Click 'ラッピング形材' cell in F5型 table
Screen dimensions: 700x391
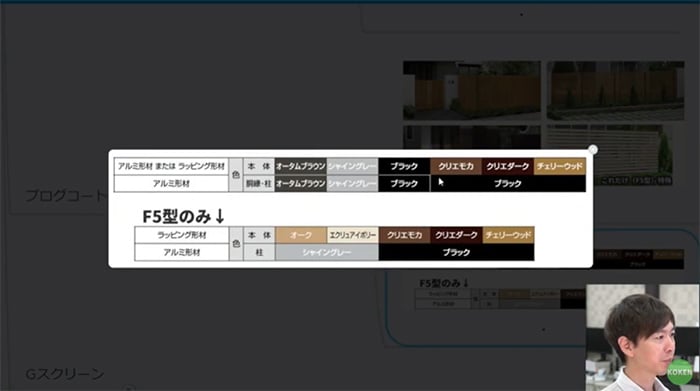tap(182, 235)
